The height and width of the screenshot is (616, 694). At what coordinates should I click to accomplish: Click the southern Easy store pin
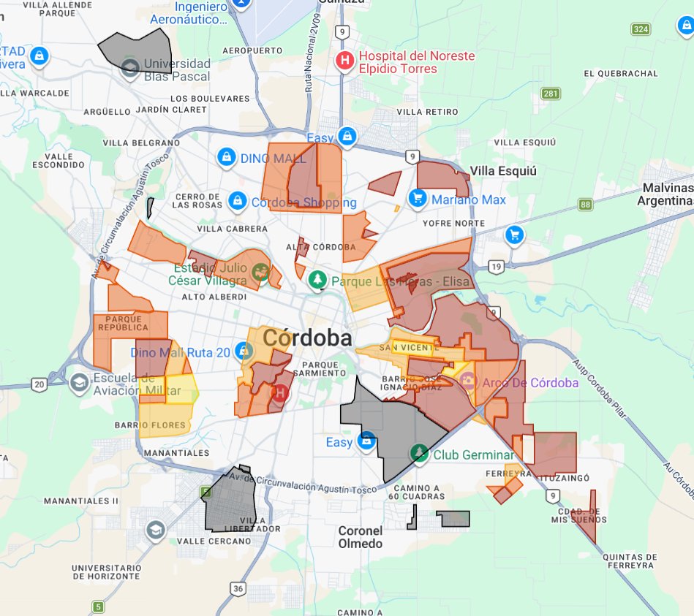[x=366, y=442]
